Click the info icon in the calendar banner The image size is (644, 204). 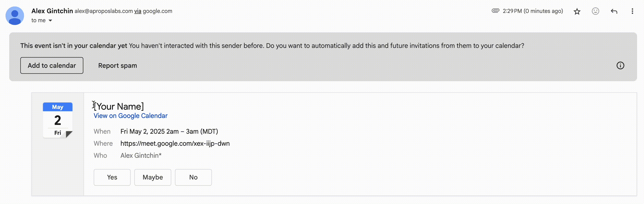[620, 65]
